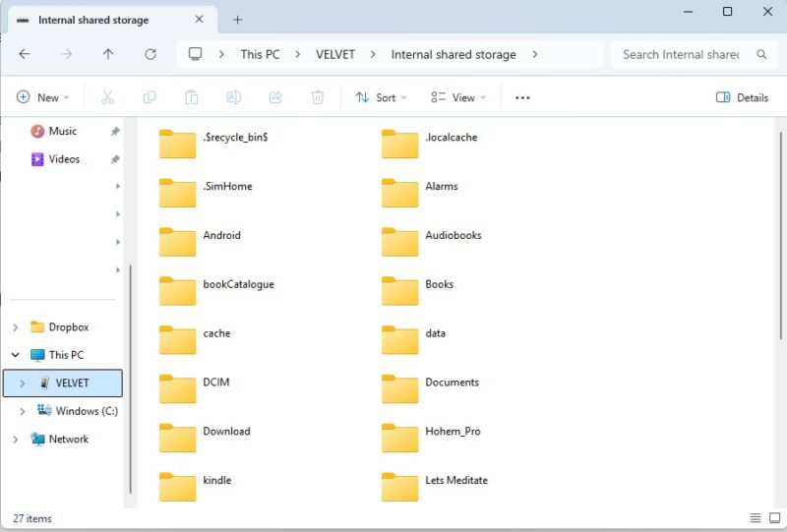Select the .localcache folder icon
The image size is (787, 532).
pos(399,144)
